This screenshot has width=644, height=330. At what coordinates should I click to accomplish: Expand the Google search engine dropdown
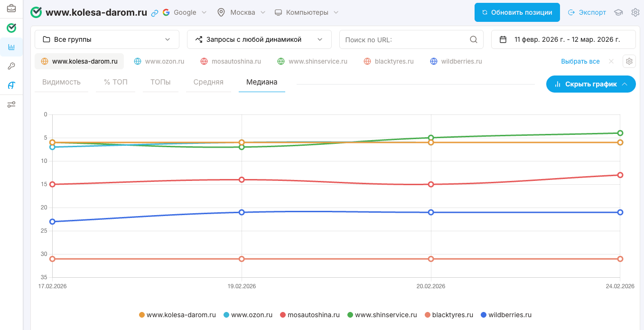tap(185, 12)
